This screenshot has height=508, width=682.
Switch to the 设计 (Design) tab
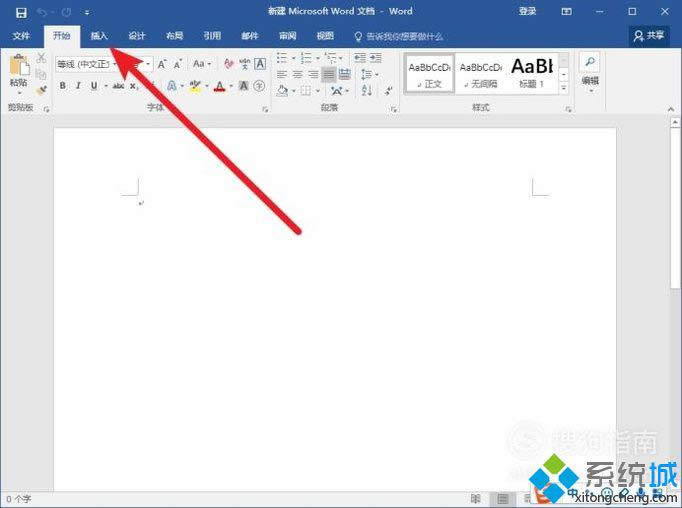click(137, 36)
